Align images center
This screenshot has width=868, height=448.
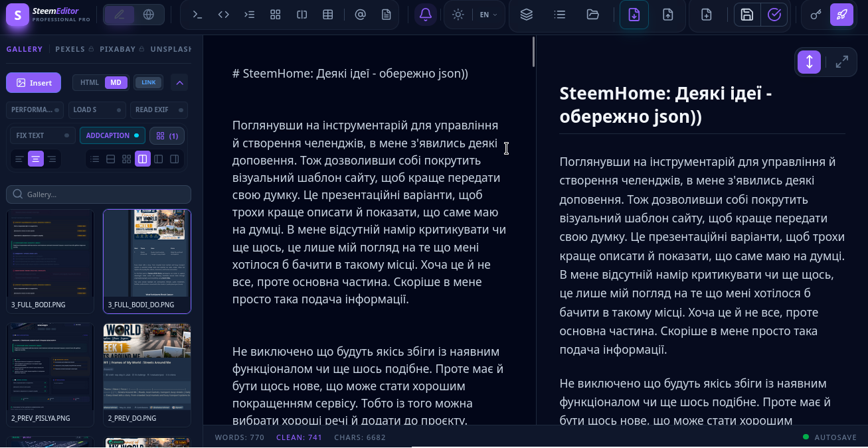point(36,159)
